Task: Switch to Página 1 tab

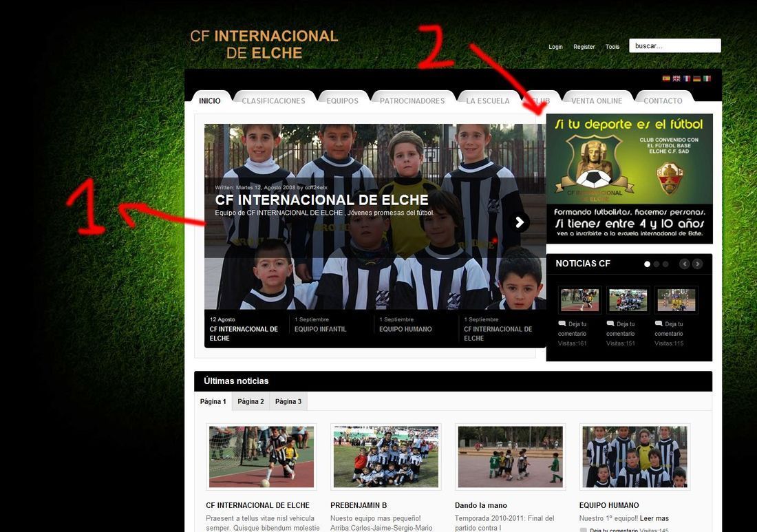Action: point(213,401)
